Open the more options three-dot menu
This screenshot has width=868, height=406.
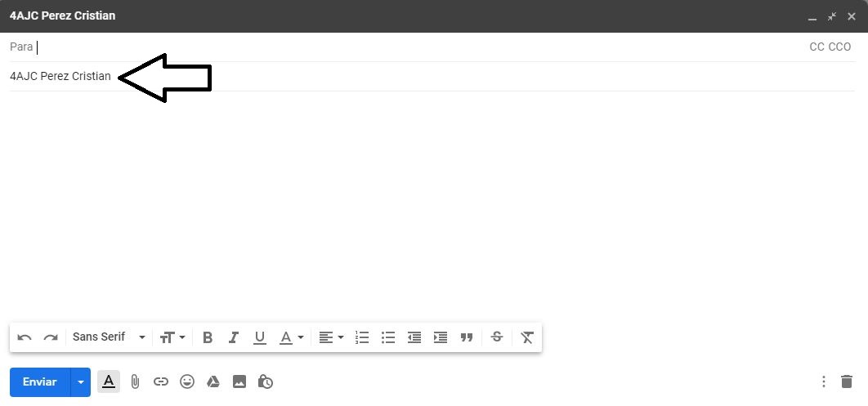point(824,381)
